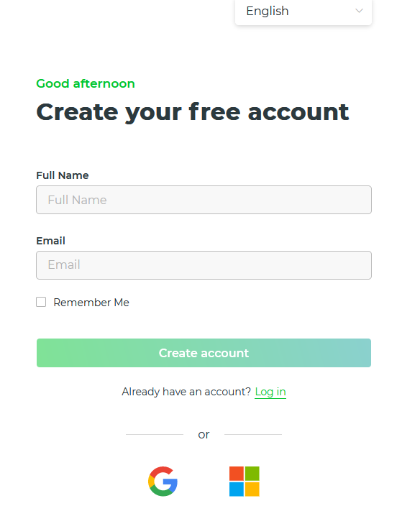Focus the Full Name input field
420x529 pixels.
(204, 200)
